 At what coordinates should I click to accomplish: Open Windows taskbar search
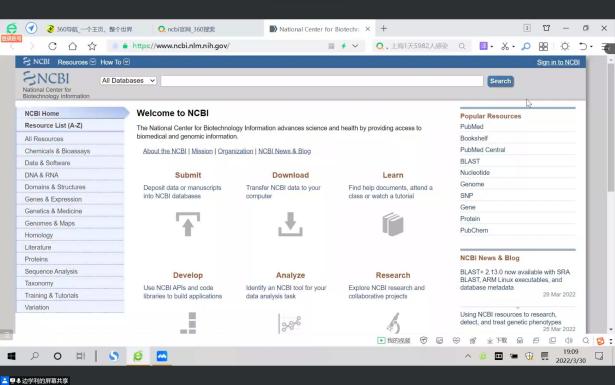[35, 356]
